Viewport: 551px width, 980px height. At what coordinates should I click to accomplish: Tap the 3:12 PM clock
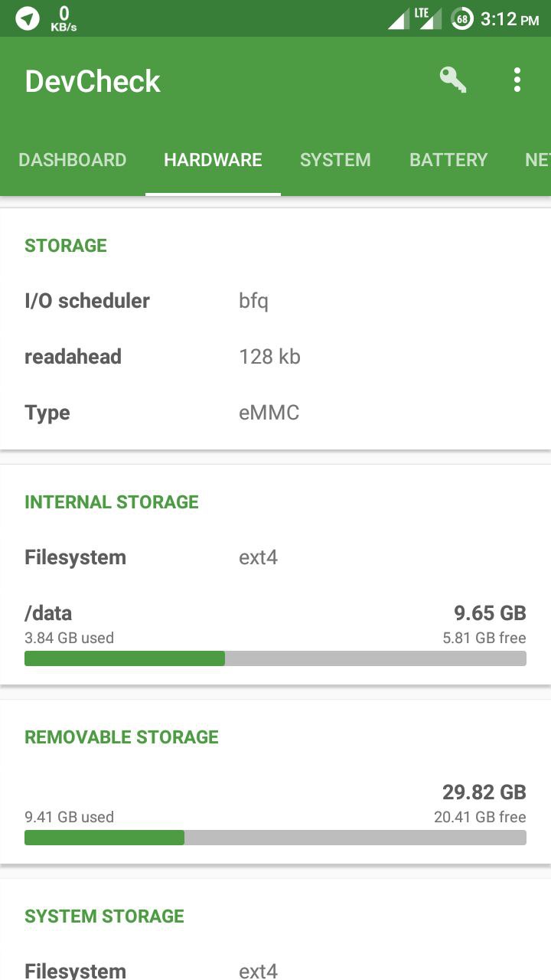(510, 18)
